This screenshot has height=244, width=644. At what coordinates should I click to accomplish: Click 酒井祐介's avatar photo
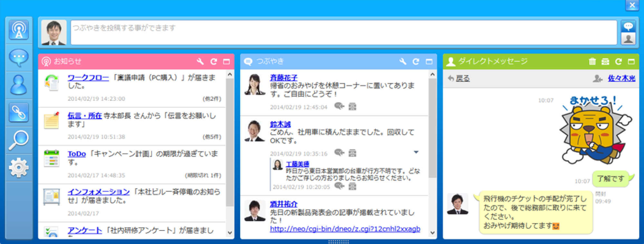255,211
